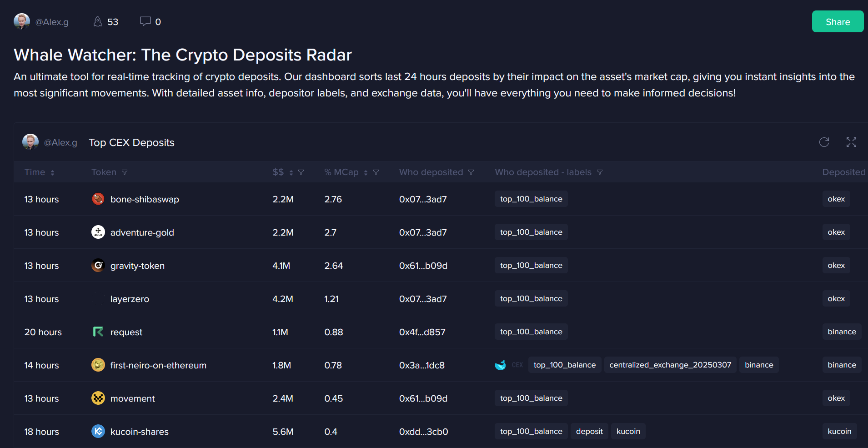Open @Alex.g profile avatar in page header
Screen dimensions: 868x448
tap(22, 21)
